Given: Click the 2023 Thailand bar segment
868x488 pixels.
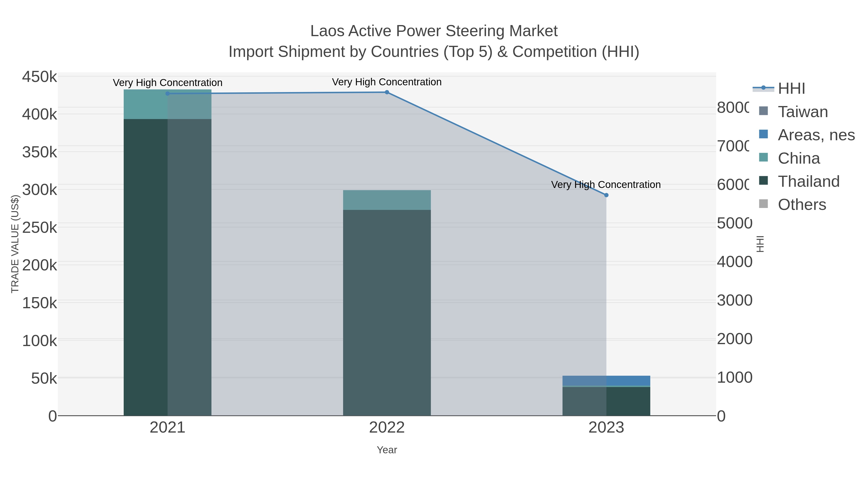Looking at the screenshot, I should (606, 401).
